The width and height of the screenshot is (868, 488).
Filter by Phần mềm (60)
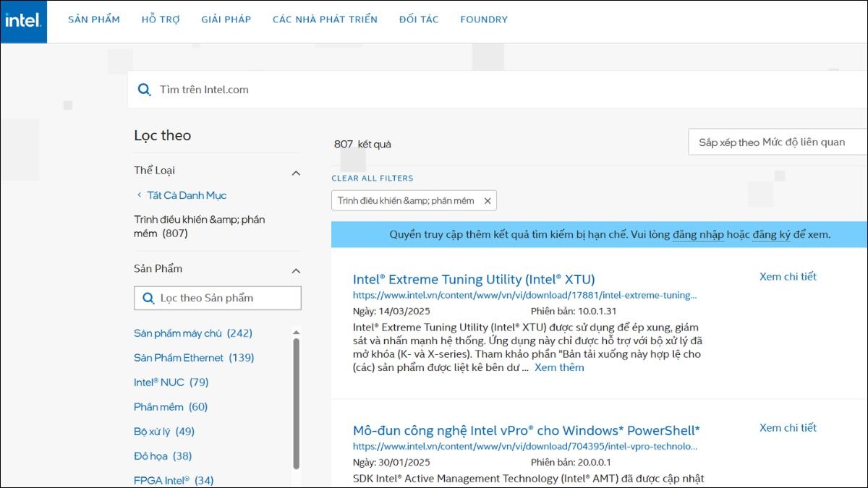[x=171, y=406]
